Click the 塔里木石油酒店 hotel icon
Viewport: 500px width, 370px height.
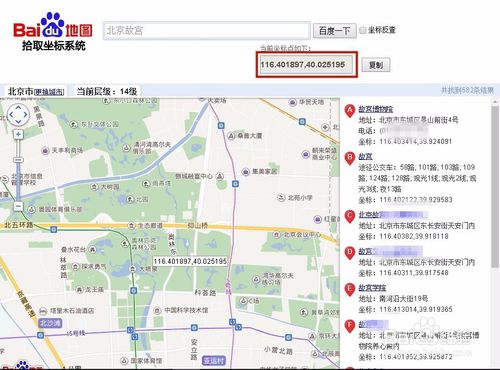tap(43, 311)
